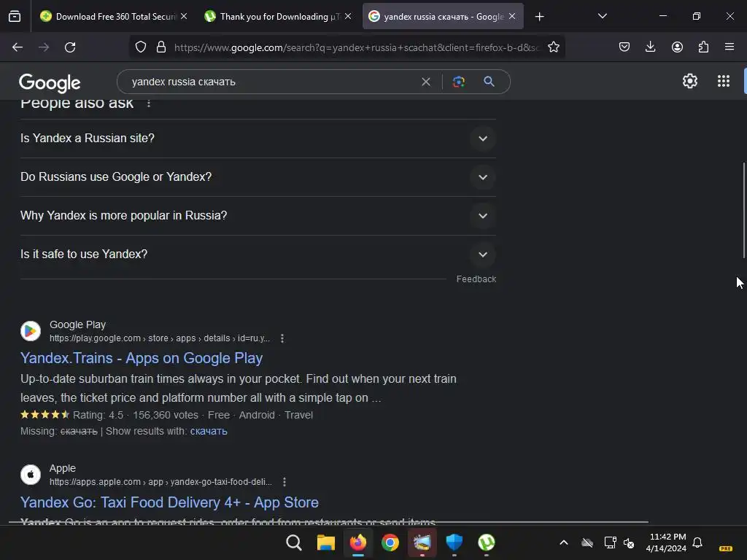This screenshot has width=747, height=560.
Task: Open the network display tray icon
Action: (x=611, y=542)
